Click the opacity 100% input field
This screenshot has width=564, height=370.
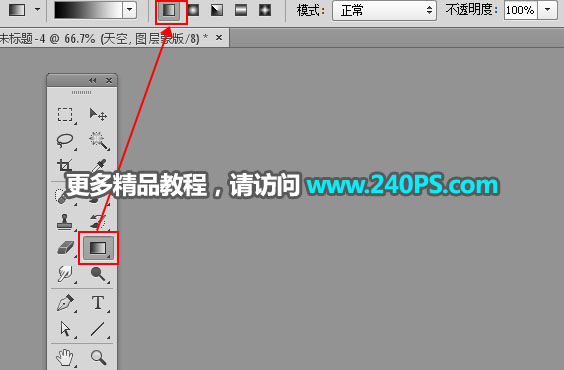tap(520, 10)
